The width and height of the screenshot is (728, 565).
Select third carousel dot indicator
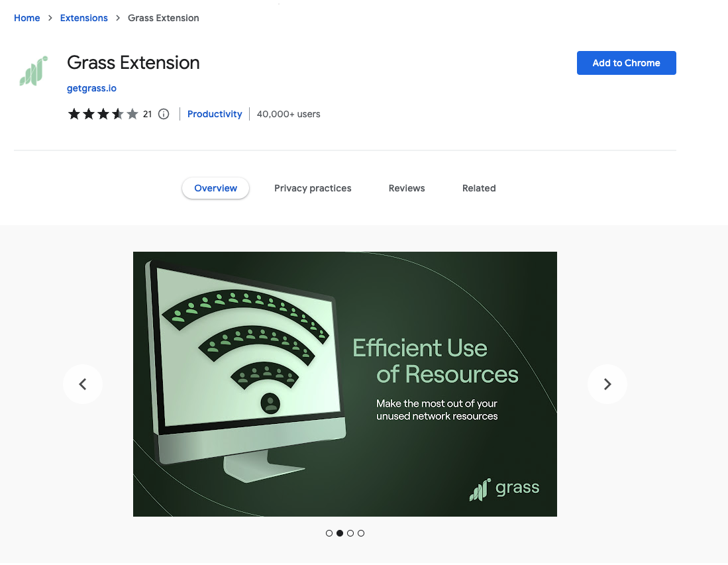pyautogui.click(x=350, y=533)
